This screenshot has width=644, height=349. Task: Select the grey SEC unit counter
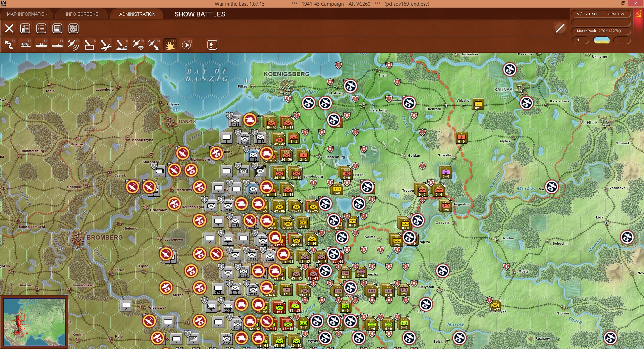(x=193, y=339)
